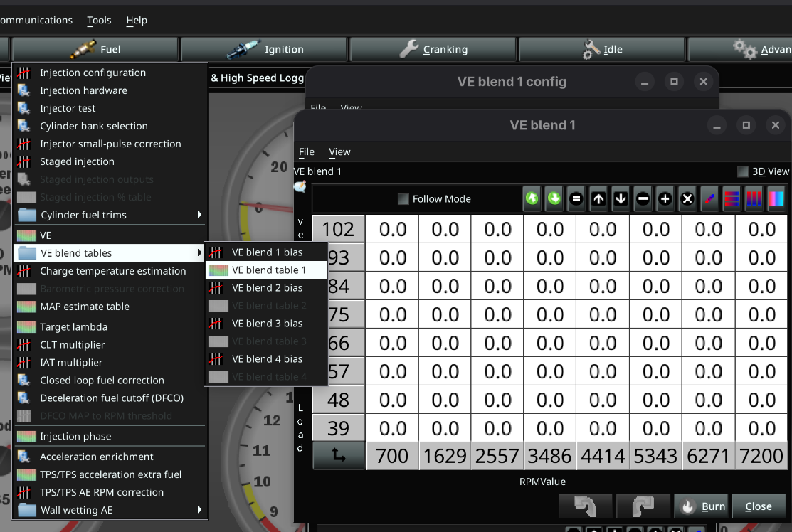Screen dimensions: 792x532
Task: Enable the Follow Mode checkbox
Action: pos(403,200)
